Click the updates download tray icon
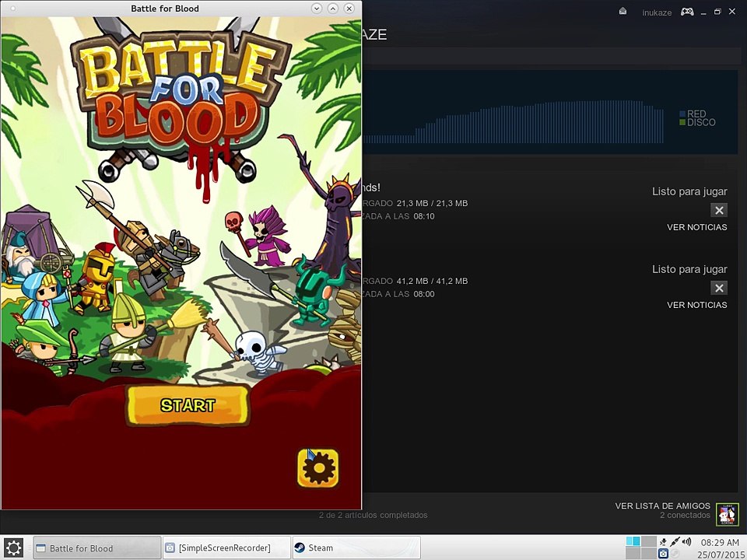Image resolution: width=747 pixels, height=560 pixels. [663, 542]
